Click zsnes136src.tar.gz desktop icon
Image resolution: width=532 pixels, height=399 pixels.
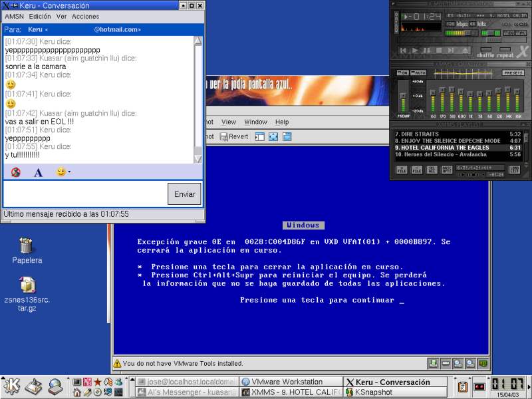pyautogui.click(x=27, y=294)
